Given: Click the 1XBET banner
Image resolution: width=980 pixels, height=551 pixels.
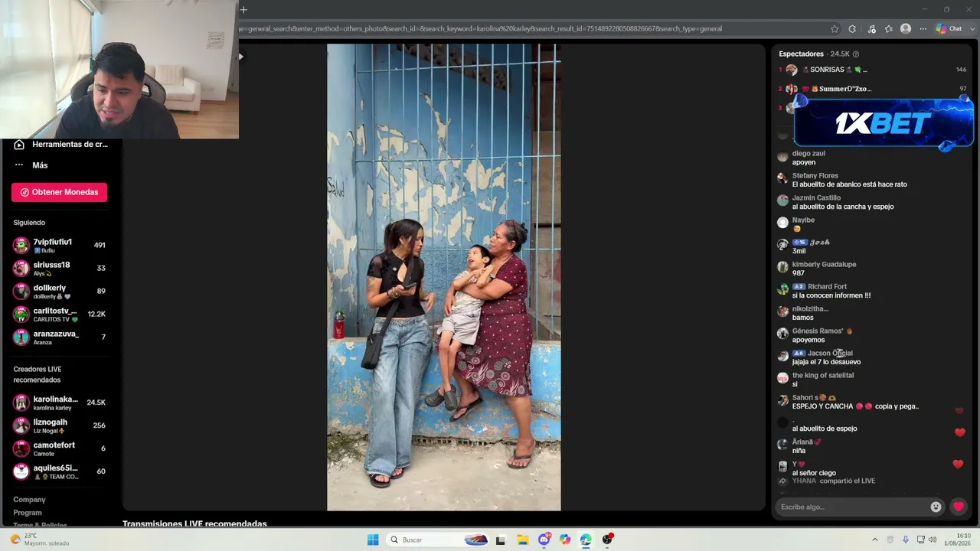Looking at the screenshot, I should tap(884, 122).
